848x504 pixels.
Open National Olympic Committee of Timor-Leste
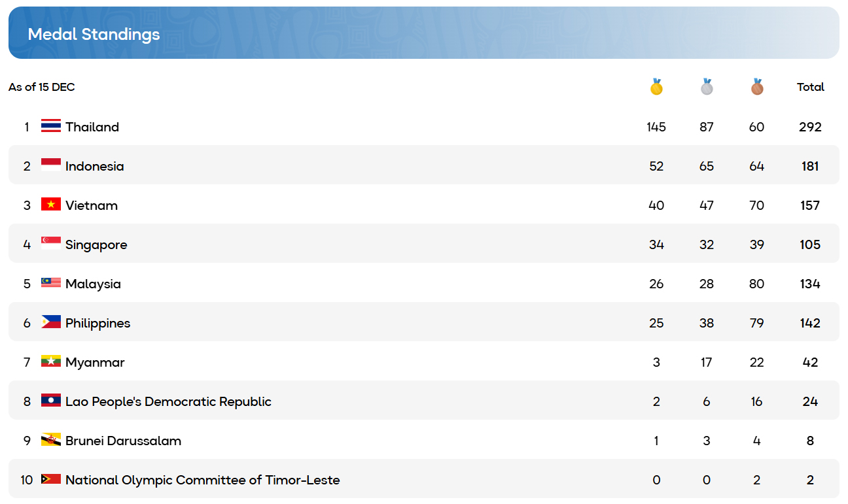[203, 480]
